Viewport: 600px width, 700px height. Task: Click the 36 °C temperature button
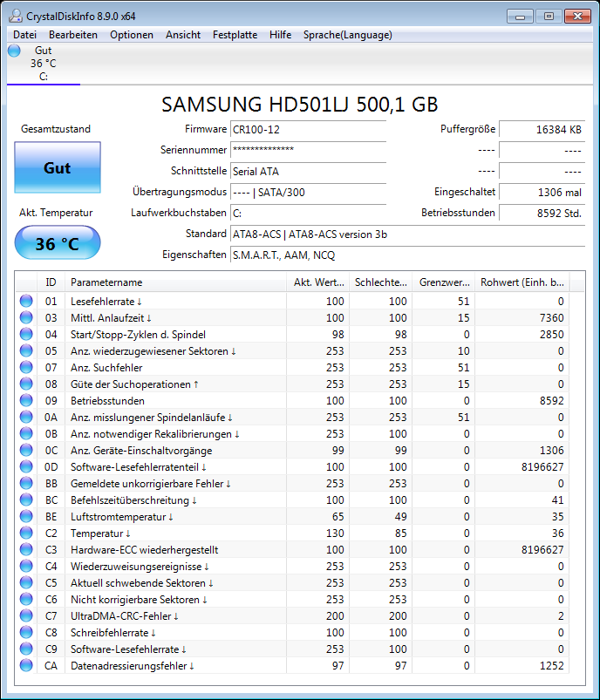pos(58,243)
